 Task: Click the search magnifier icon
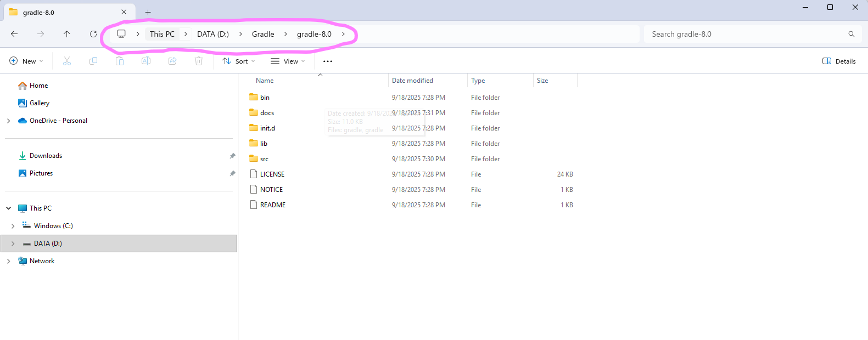(x=852, y=34)
